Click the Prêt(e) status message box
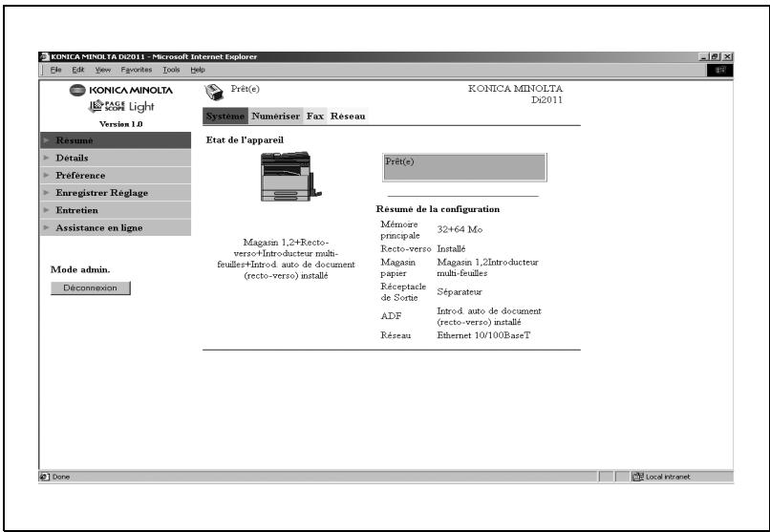The height and width of the screenshot is (532, 770). [464, 167]
